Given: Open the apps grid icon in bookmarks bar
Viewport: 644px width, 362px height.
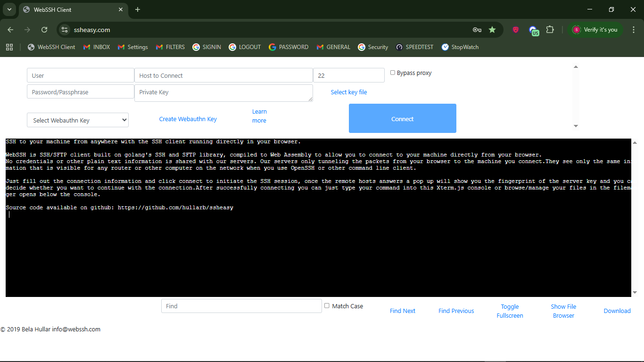Looking at the screenshot, I should [x=9, y=47].
